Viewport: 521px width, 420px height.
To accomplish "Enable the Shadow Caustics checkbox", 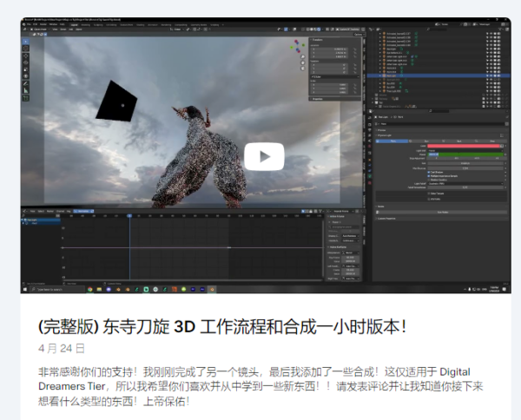I will (x=427, y=180).
